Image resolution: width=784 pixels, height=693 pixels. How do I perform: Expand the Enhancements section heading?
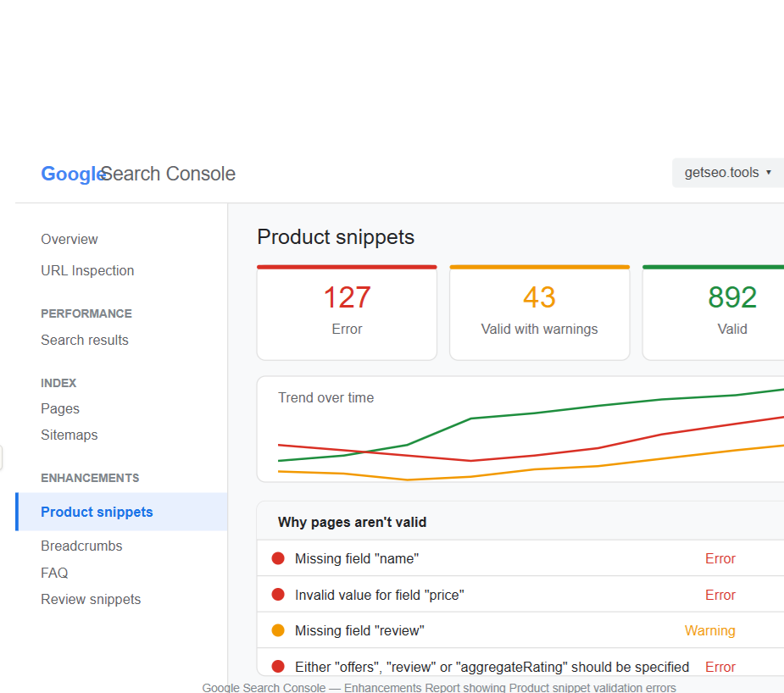pos(90,478)
